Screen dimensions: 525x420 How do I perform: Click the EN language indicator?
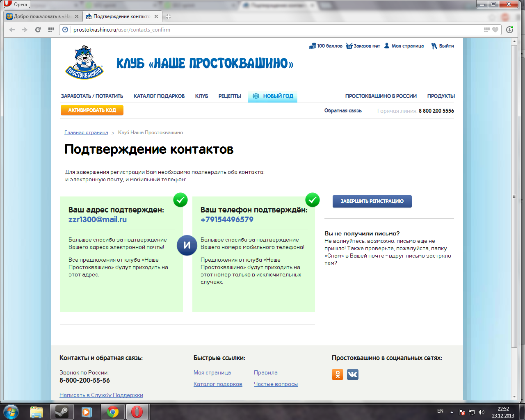coord(440,411)
